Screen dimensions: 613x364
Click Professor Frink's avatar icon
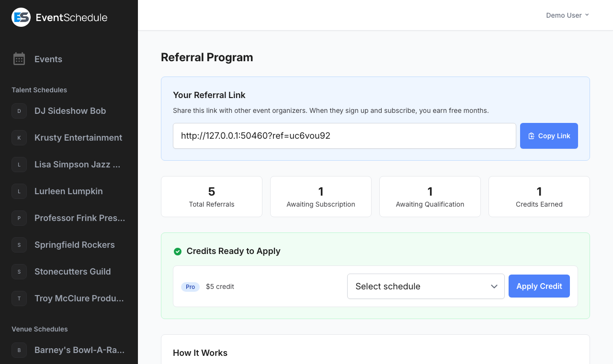tap(19, 218)
